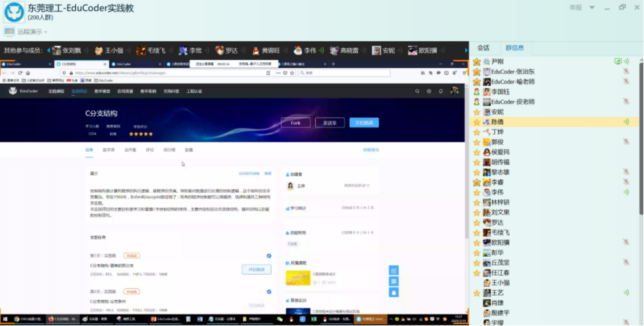The height and width of the screenshot is (326, 644).
Task: Open the search icon in EduCoder navbar
Action: click(x=417, y=91)
